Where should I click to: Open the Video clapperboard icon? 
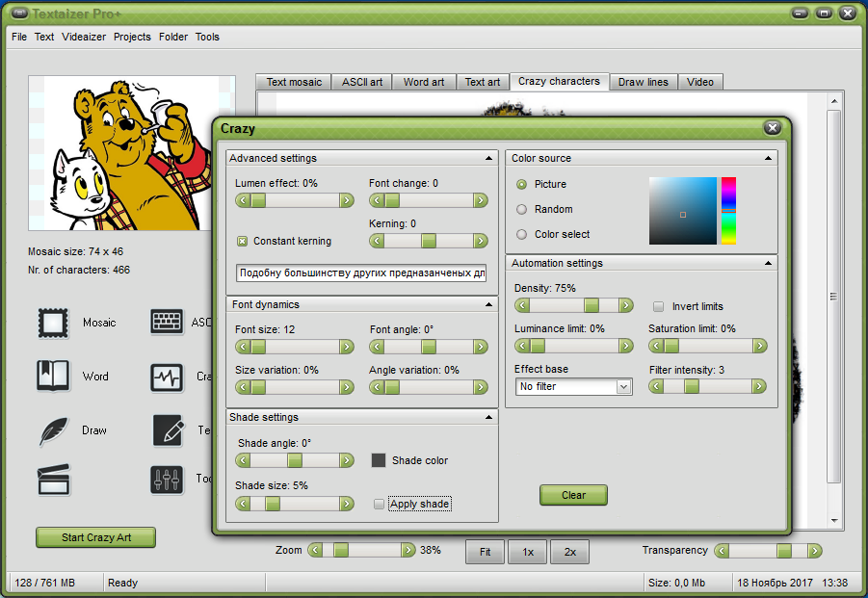(x=54, y=479)
